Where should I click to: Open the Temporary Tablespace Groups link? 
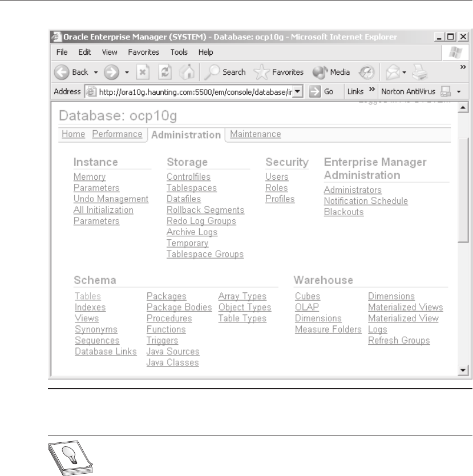click(x=205, y=249)
